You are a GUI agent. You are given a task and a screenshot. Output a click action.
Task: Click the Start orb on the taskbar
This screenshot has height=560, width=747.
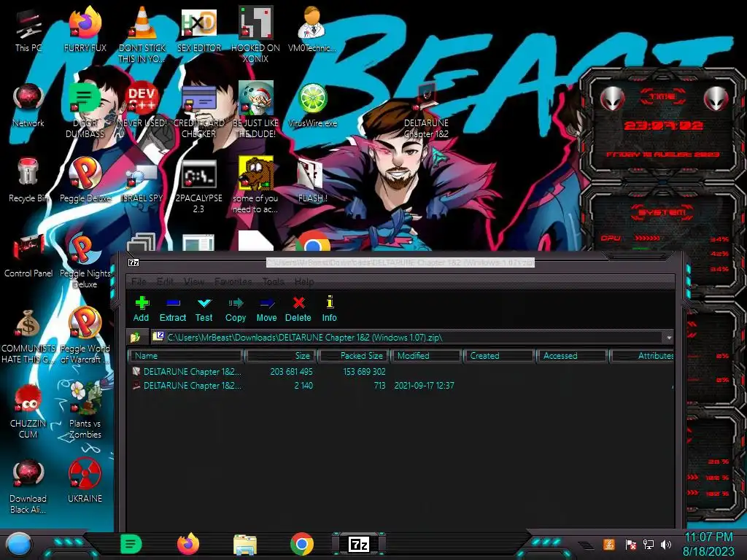pyautogui.click(x=18, y=545)
